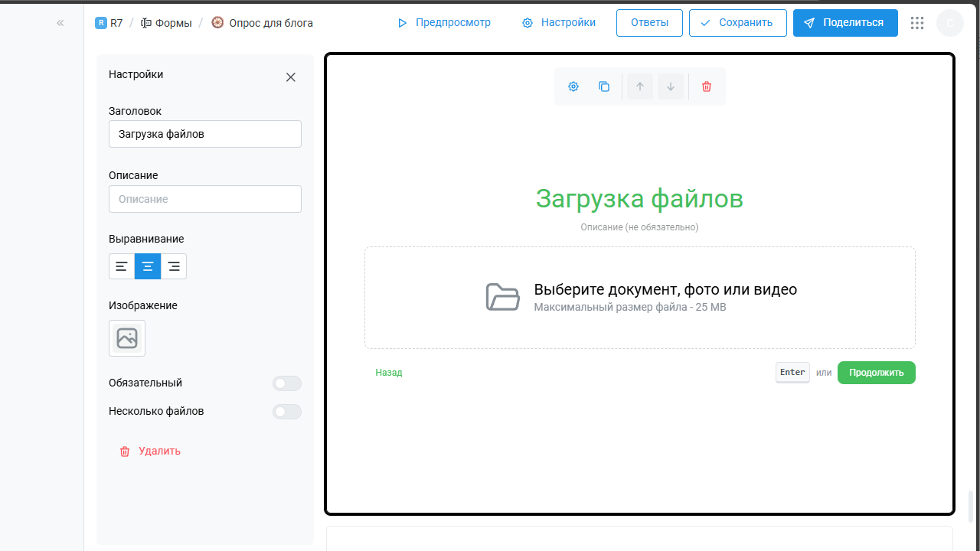Click the Загрузка файлов heading in the card

tap(639, 199)
